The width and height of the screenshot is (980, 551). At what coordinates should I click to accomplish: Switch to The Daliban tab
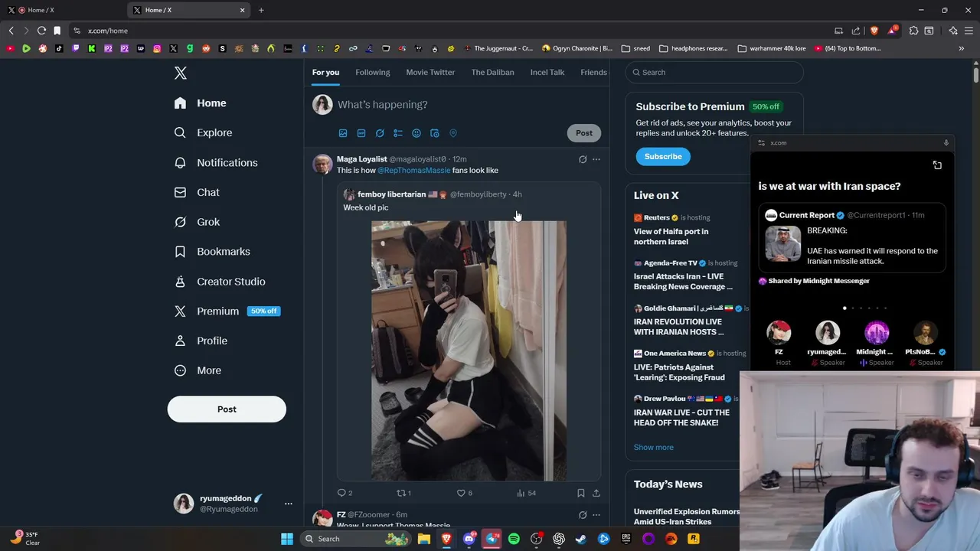[x=493, y=73]
